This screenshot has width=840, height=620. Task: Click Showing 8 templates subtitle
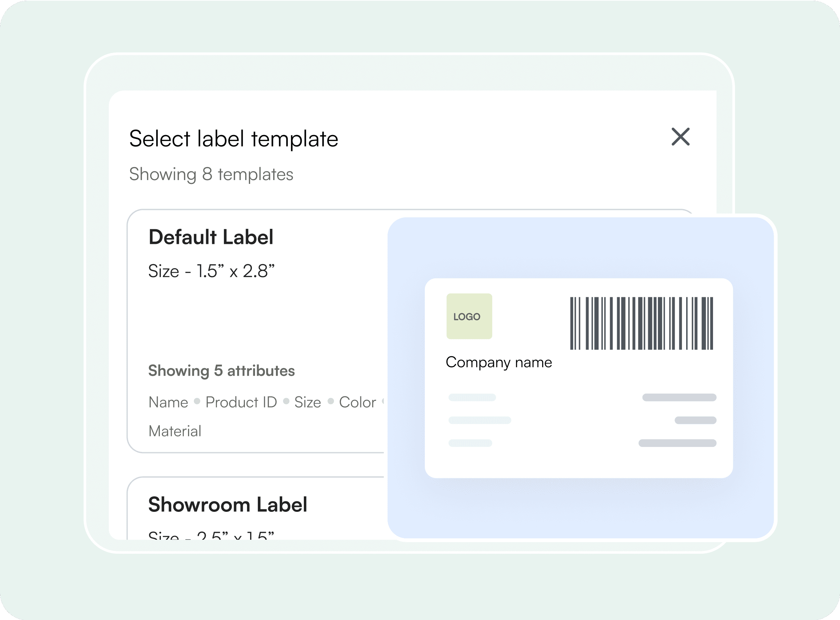click(211, 174)
